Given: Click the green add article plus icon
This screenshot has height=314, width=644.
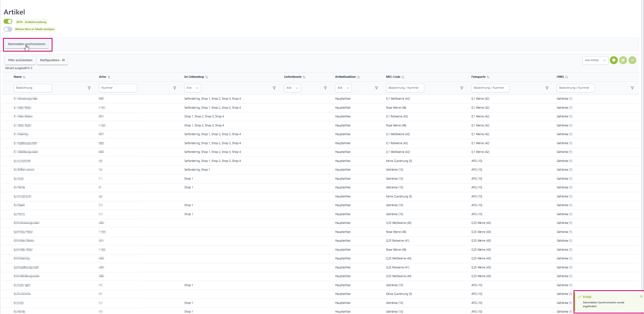Looking at the screenshot, I should click(614, 60).
